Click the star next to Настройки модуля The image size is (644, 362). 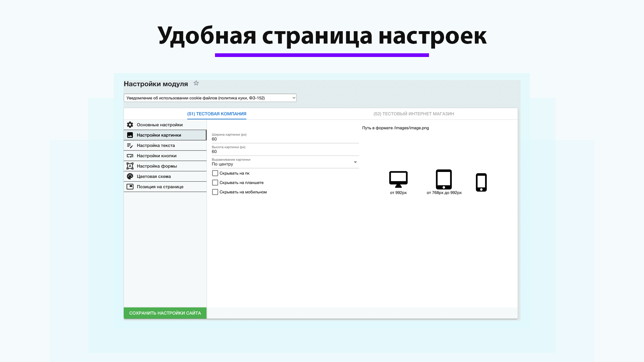click(x=196, y=83)
